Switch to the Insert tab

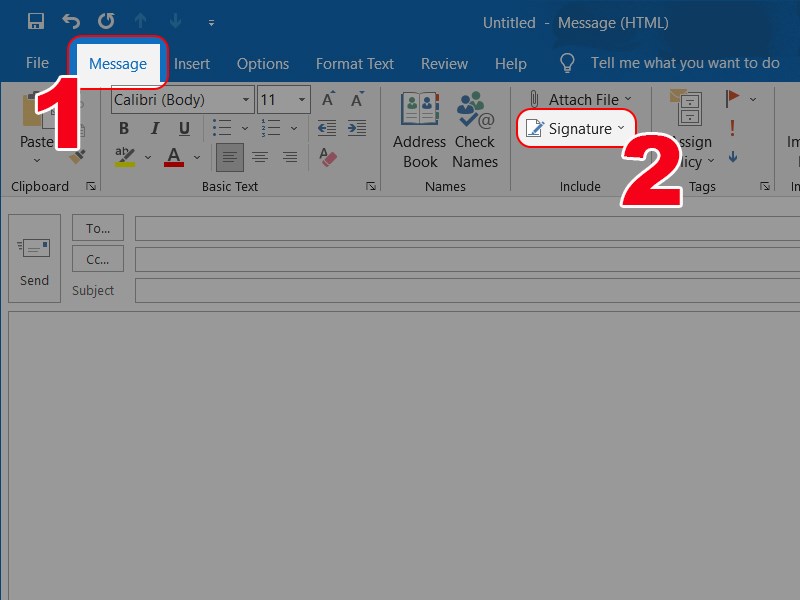click(192, 64)
